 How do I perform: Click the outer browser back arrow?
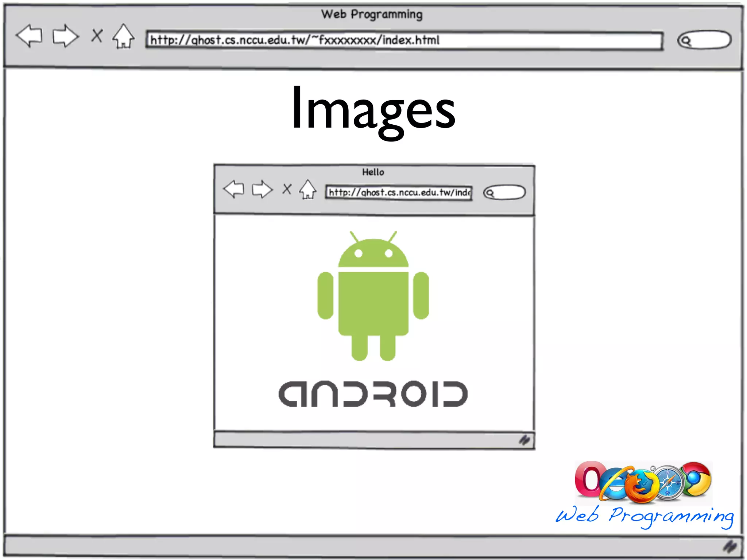tap(29, 36)
